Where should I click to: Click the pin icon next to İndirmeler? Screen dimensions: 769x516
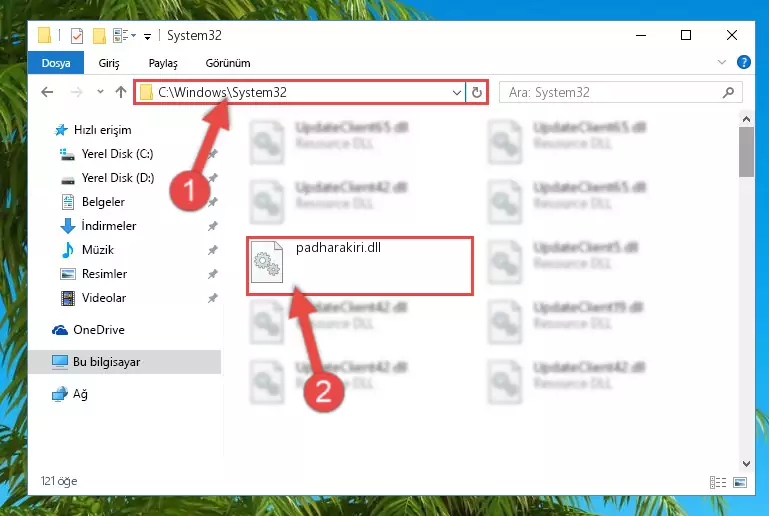tap(212, 226)
